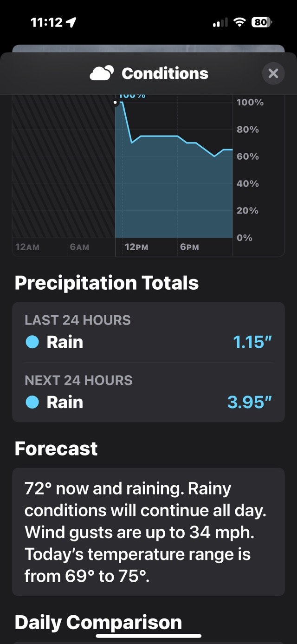Select the current-time marker dot on chart

point(116,103)
